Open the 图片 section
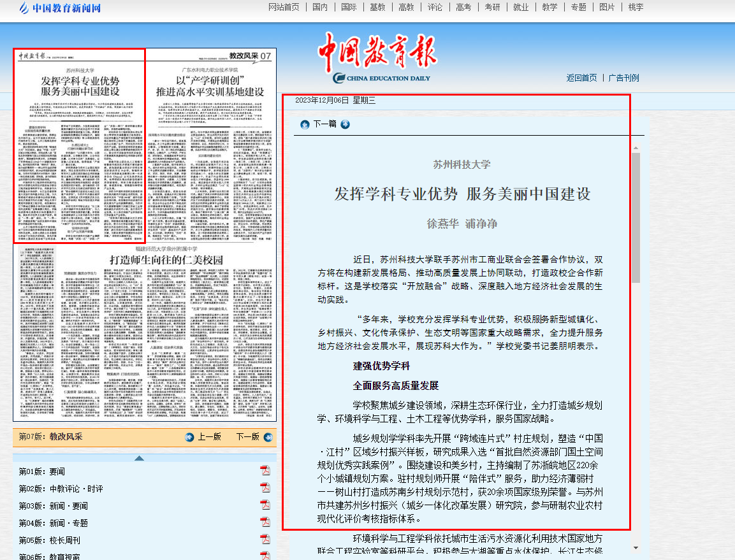 pyautogui.click(x=607, y=7)
